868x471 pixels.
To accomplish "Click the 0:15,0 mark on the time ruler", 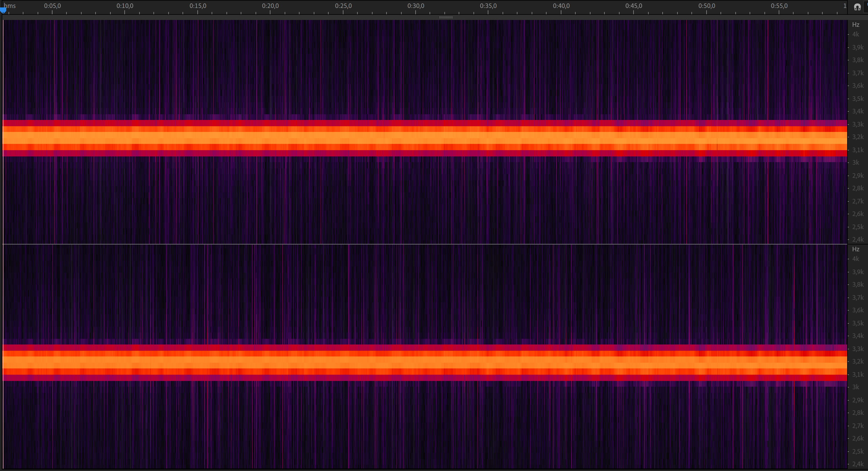I will click(198, 6).
